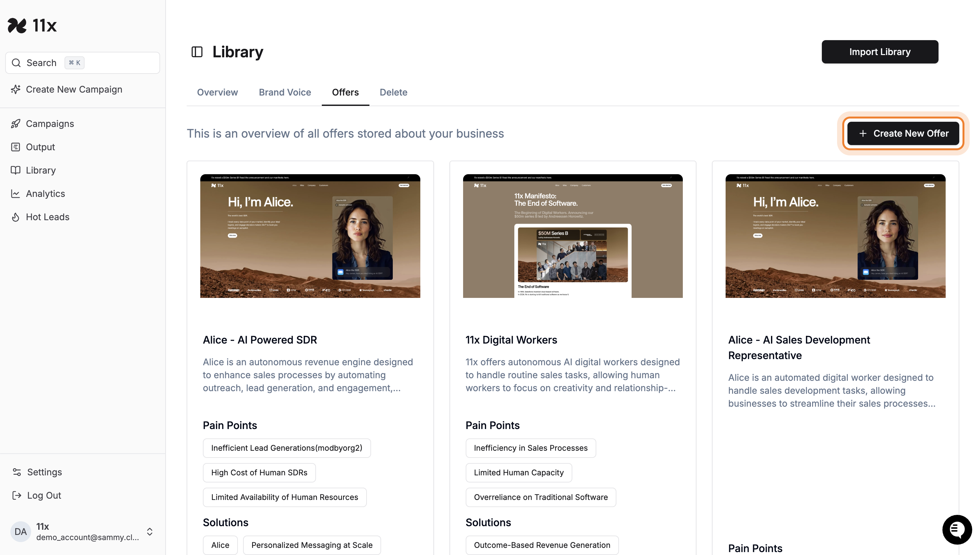The width and height of the screenshot is (980, 555).
Task: Click the ⌘ K shortcut badge
Action: click(75, 63)
